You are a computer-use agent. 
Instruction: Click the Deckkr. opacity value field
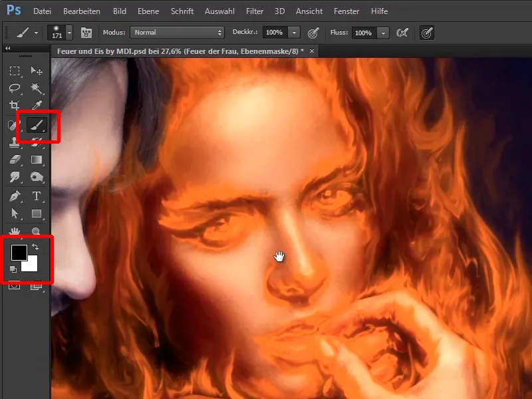point(275,33)
